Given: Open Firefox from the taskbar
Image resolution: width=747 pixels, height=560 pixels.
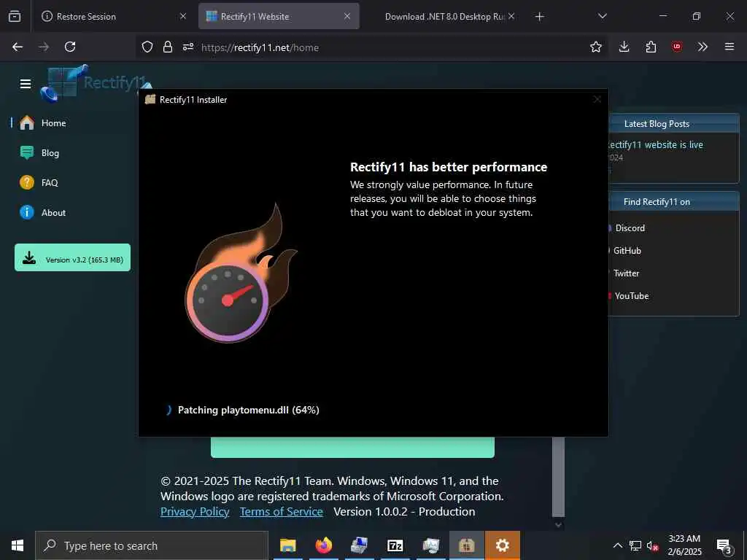Looking at the screenshot, I should 323,545.
